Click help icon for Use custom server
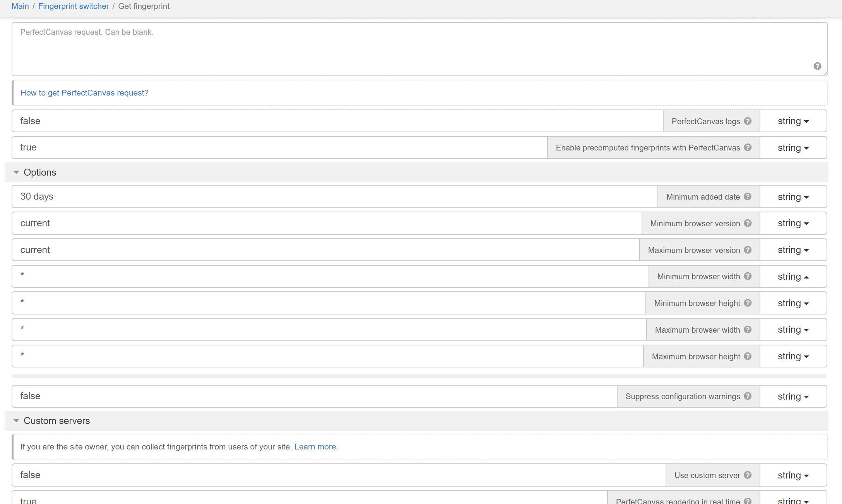The width and height of the screenshot is (842, 504). click(748, 475)
